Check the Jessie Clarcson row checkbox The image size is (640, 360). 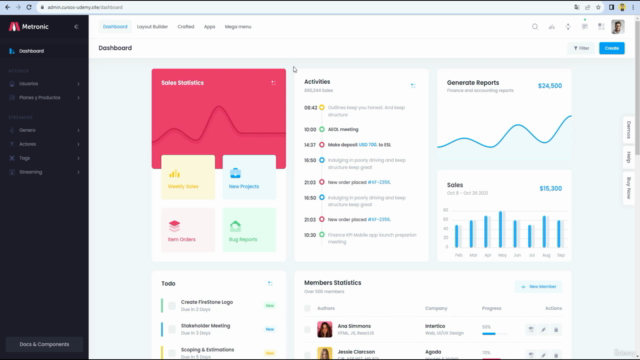coord(307,355)
